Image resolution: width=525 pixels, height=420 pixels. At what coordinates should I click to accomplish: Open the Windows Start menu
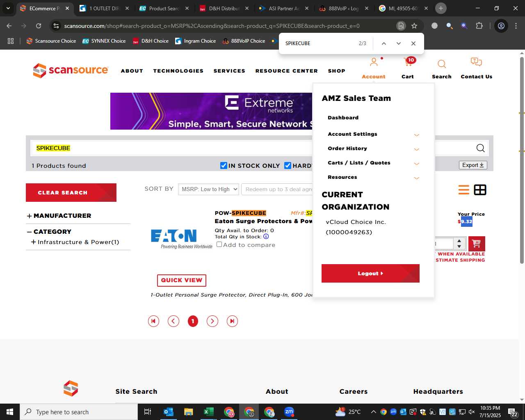click(10, 412)
